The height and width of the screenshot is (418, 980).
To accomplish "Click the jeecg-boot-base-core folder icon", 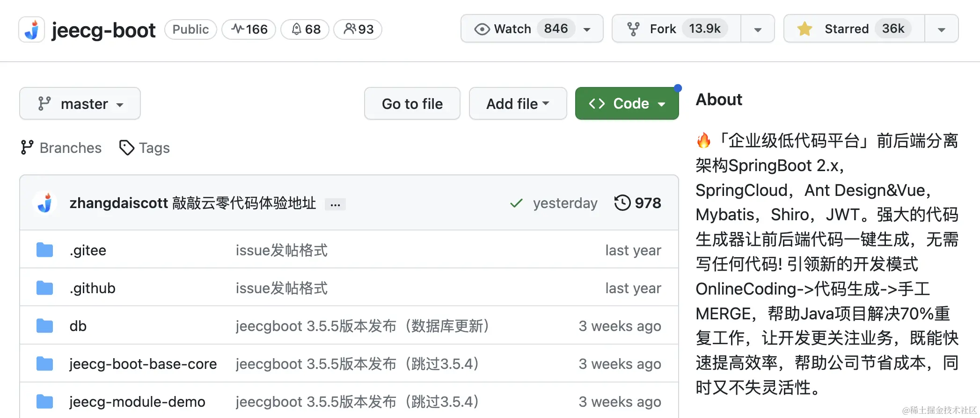I will click(x=45, y=364).
